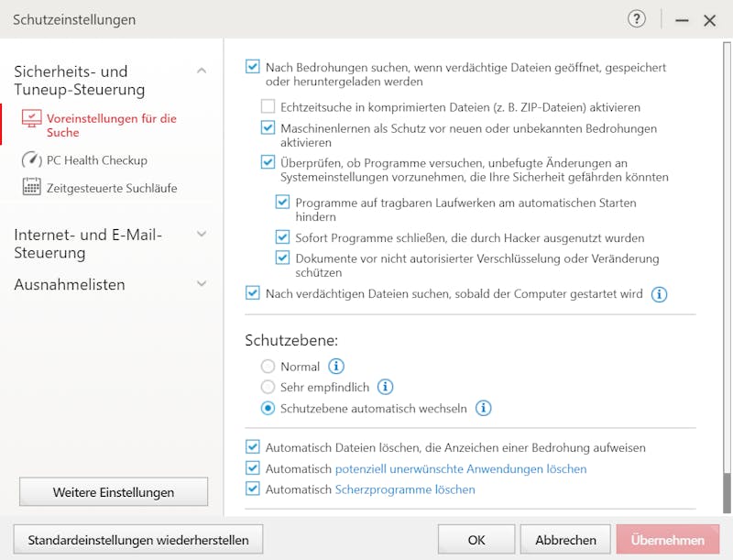Image resolution: width=733 pixels, height=560 pixels.
Task: Toggle Dokumente vor Verschlüsselung schützen checkbox
Action: pos(282,258)
